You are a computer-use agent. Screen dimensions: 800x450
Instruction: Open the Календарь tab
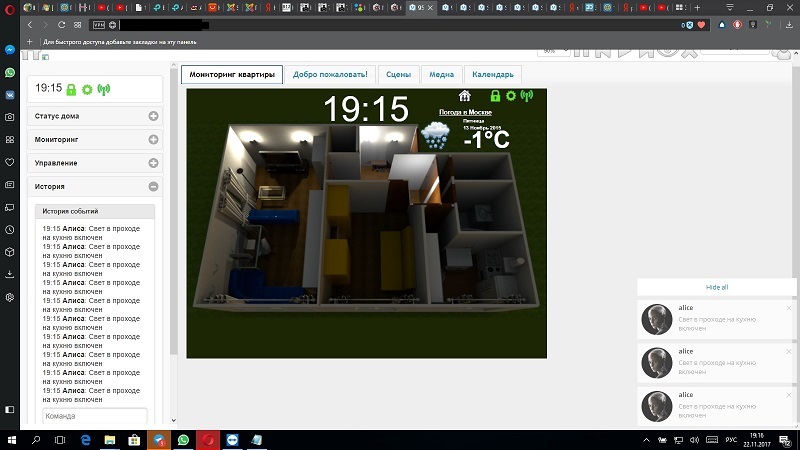click(x=492, y=74)
